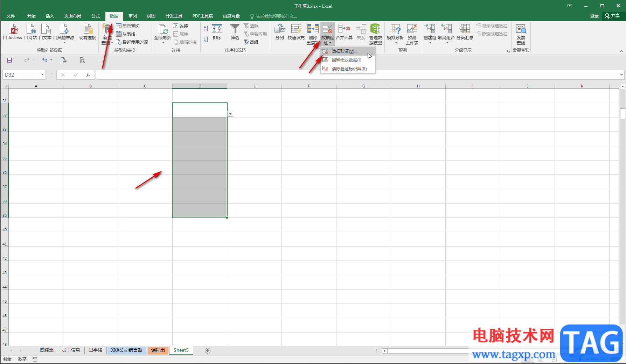
Task: Choose Clear Validation Circles (清除验证标识圈)
Action: [x=348, y=69]
